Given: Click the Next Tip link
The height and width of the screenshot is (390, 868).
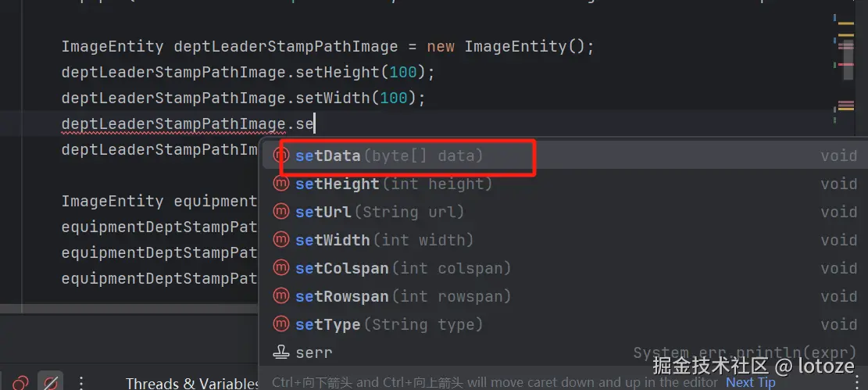Looking at the screenshot, I should (750, 382).
